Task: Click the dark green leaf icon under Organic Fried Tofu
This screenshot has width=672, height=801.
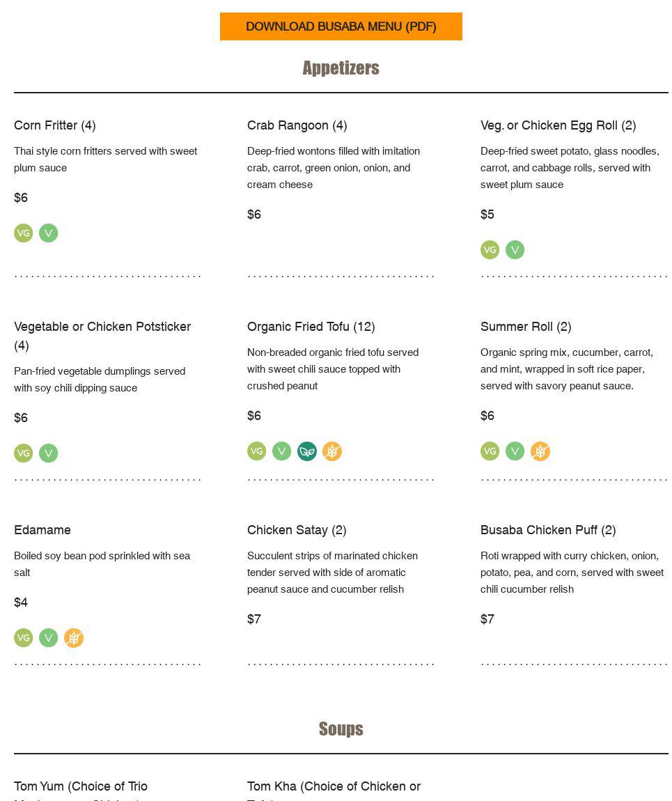Action: (x=307, y=451)
